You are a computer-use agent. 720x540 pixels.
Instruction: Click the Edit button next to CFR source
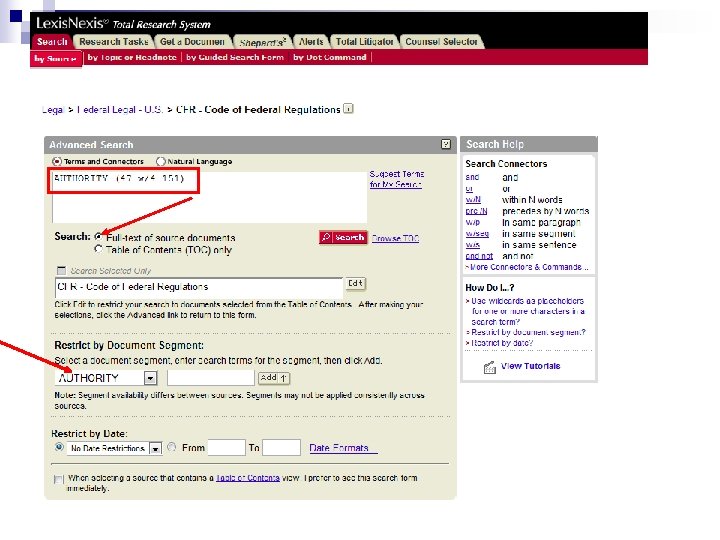tap(355, 283)
